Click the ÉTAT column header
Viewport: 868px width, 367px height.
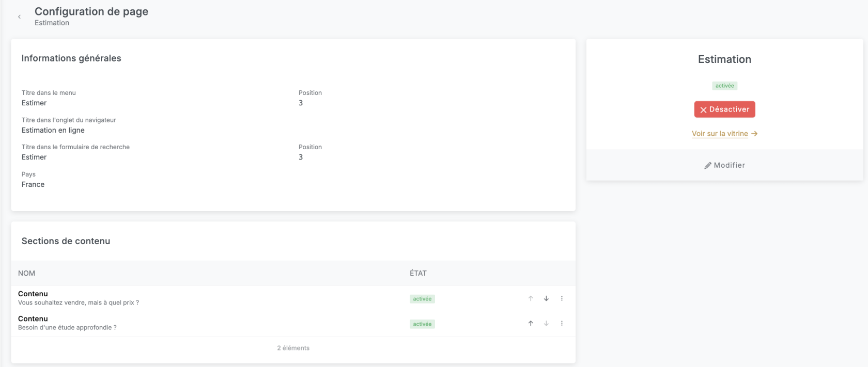418,274
